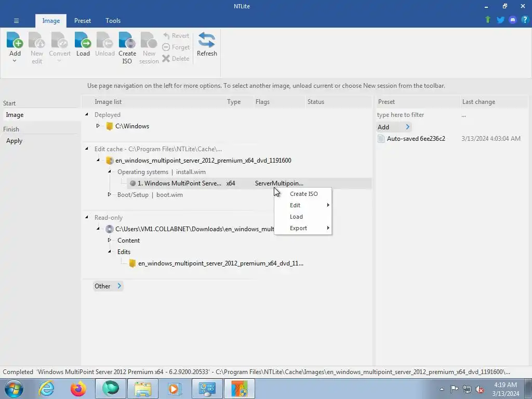Collapse the Operating systems install.wim node
Image resolution: width=532 pixels, height=399 pixels.
click(109, 171)
